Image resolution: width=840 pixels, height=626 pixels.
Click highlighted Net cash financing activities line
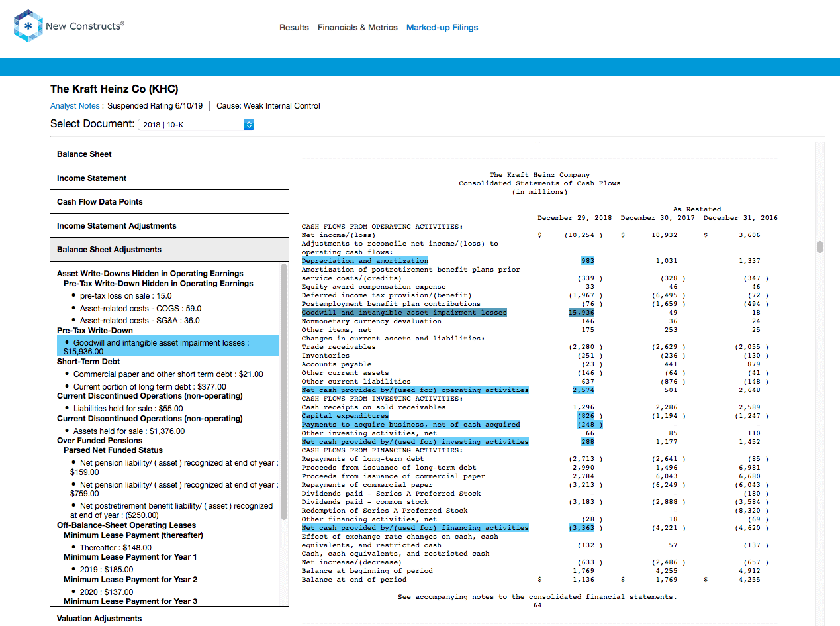coord(415,528)
